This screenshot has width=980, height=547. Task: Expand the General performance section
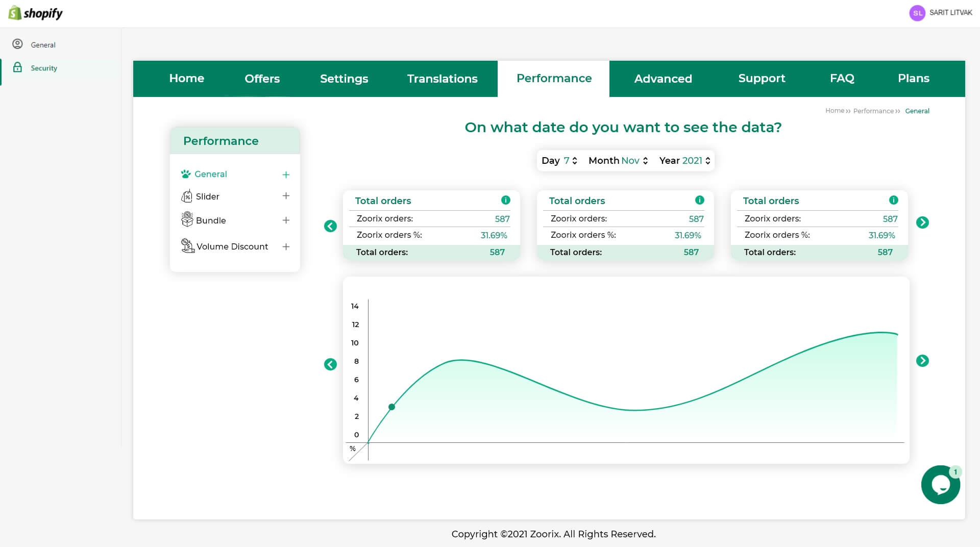286,175
